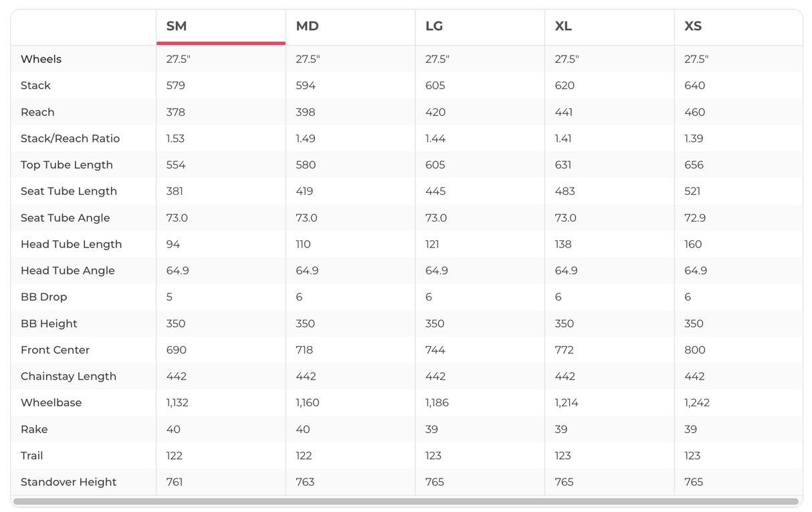Select the SM size column header
Screen dimensions: 812x512
(177, 27)
